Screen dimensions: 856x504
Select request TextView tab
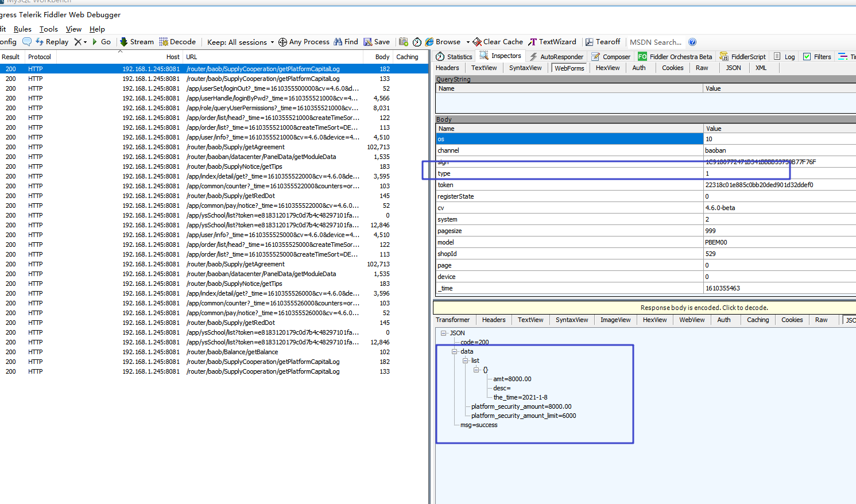coord(484,68)
